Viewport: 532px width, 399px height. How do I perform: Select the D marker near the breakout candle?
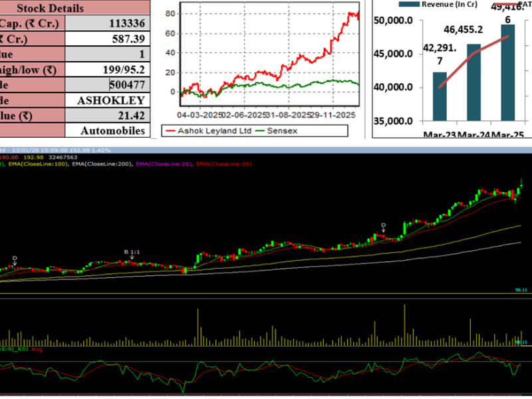tap(383, 226)
